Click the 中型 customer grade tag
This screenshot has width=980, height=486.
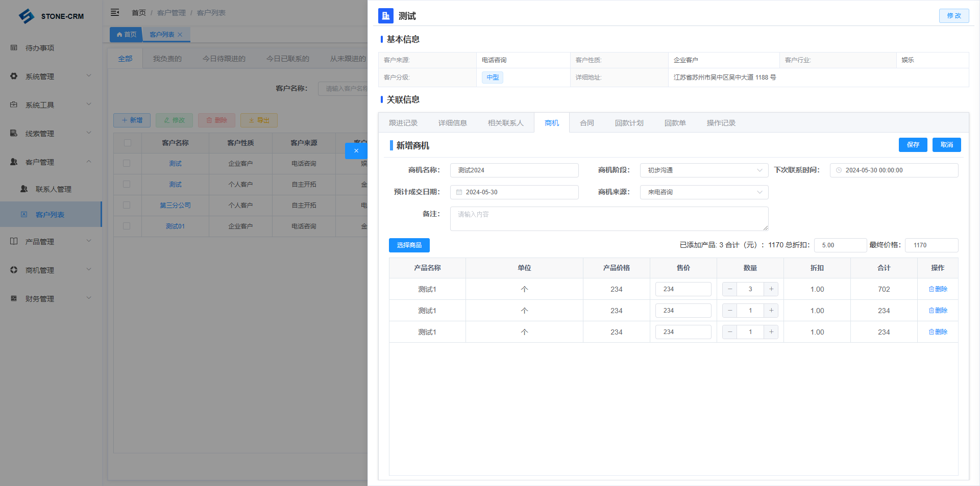coord(493,78)
